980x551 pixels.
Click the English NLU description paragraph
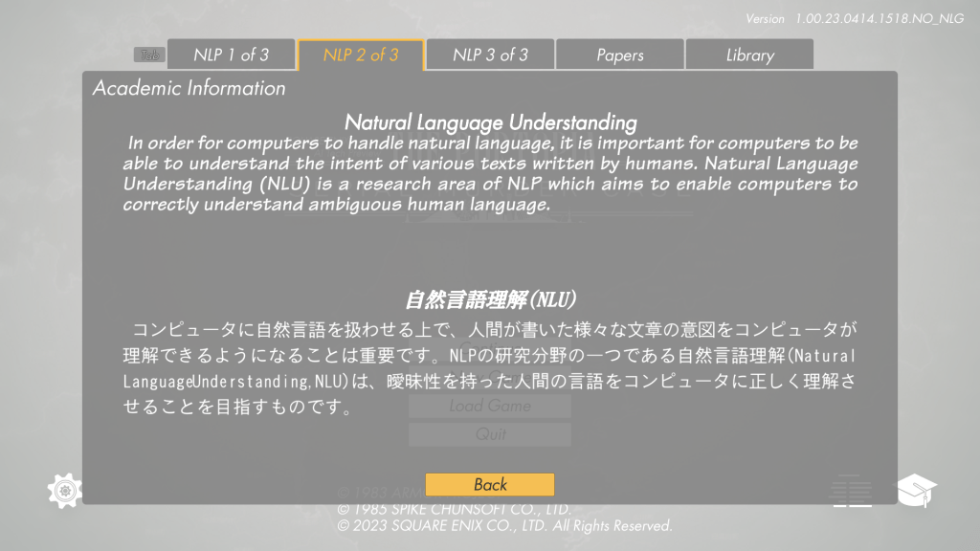click(x=490, y=174)
